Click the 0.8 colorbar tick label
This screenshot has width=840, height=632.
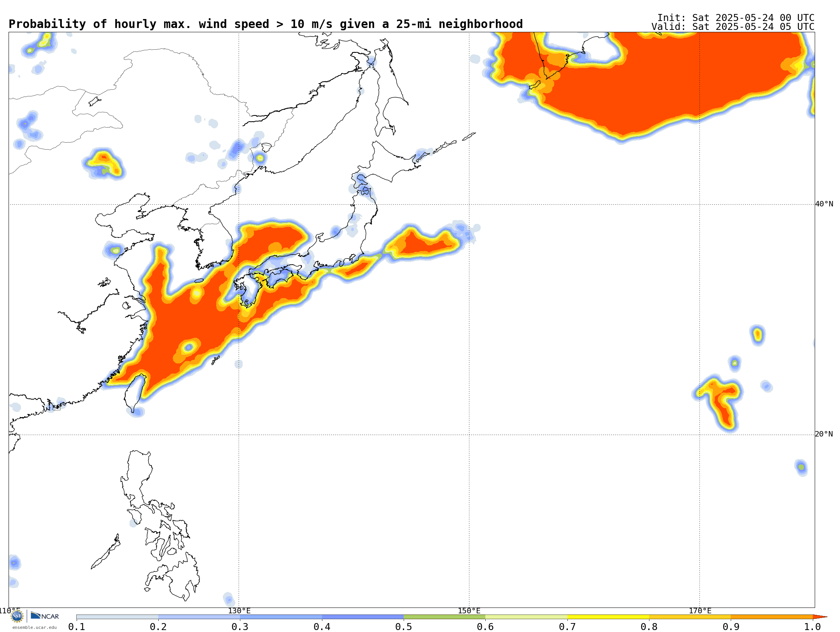pos(649,627)
